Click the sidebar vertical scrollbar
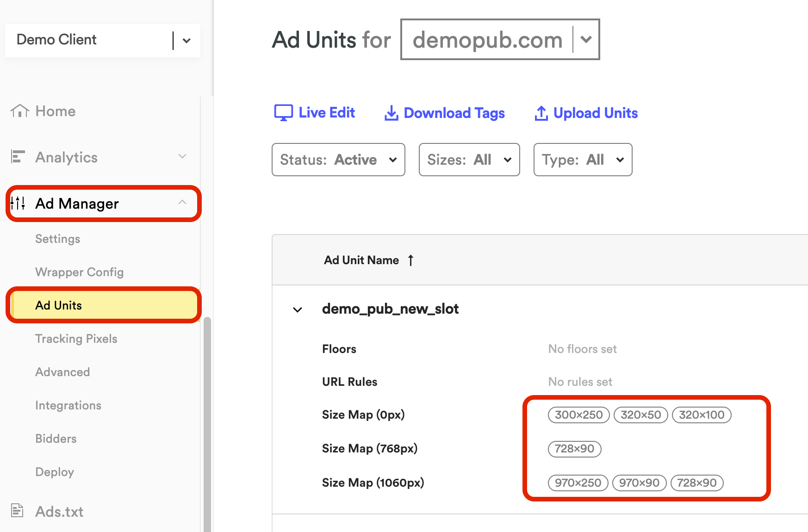Viewport: 808px width, 532px height. (x=207, y=424)
